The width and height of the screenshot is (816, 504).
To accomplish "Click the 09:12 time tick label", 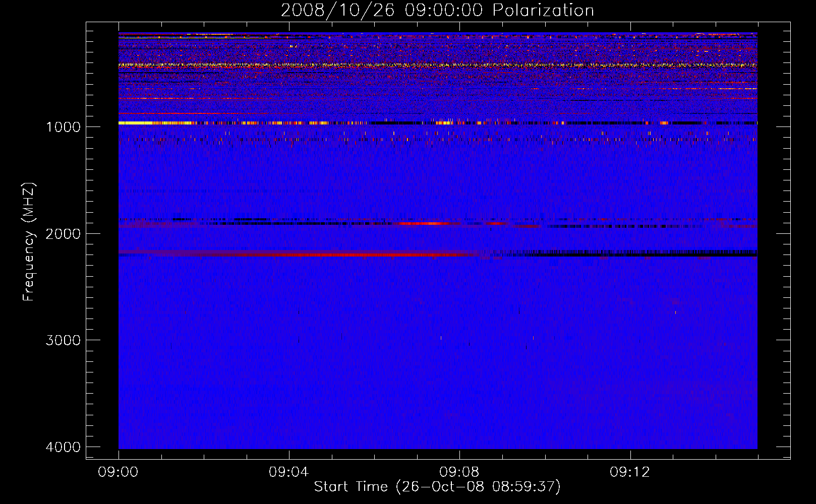I will click(630, 472).
